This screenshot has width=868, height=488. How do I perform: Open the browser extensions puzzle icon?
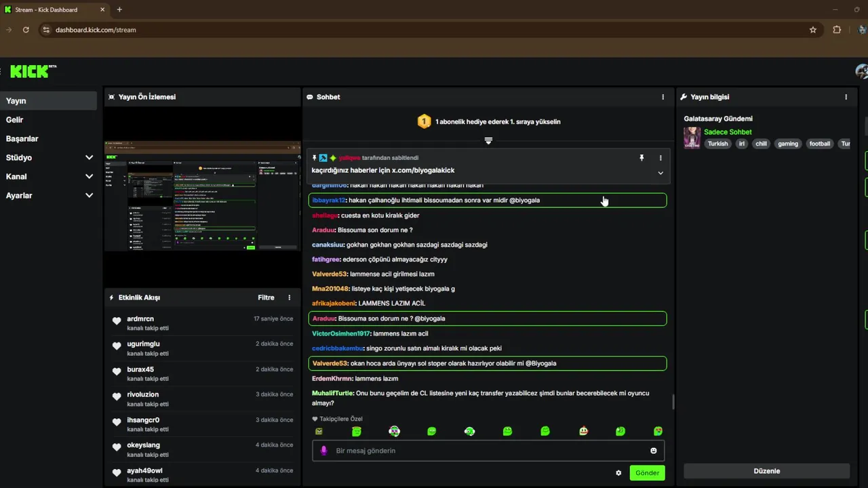837,30
